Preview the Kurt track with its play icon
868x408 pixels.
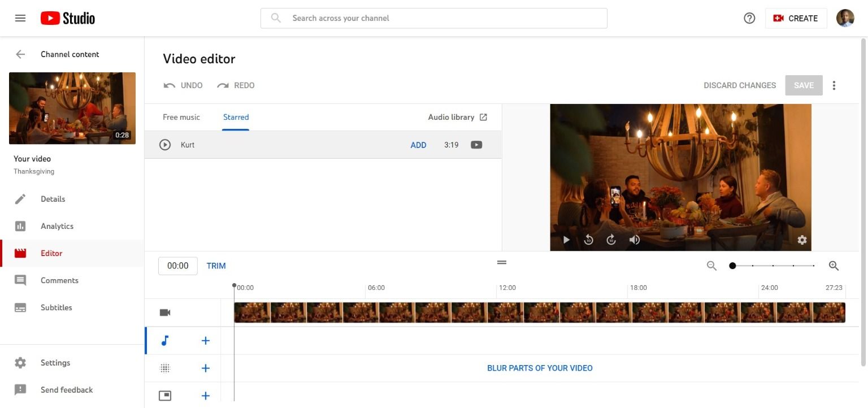tap(164, 145)
